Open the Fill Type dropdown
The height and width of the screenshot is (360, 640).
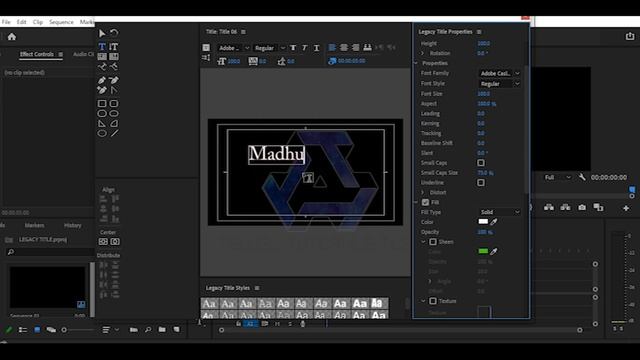[500, 212]
